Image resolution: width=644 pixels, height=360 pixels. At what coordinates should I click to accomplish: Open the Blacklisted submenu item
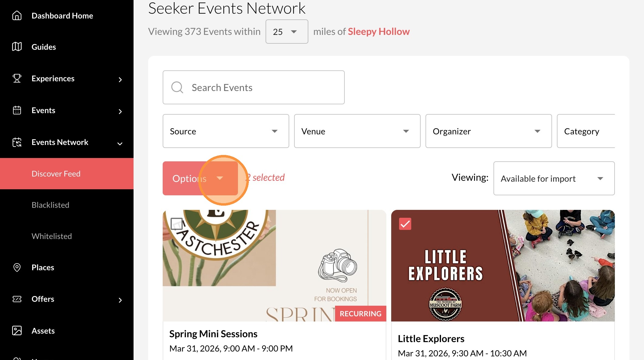50,205
